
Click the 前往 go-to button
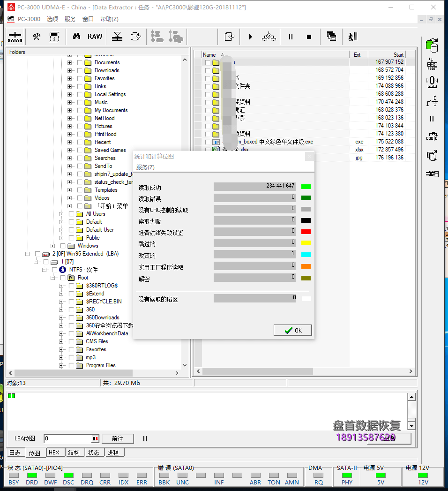[118, 438]
